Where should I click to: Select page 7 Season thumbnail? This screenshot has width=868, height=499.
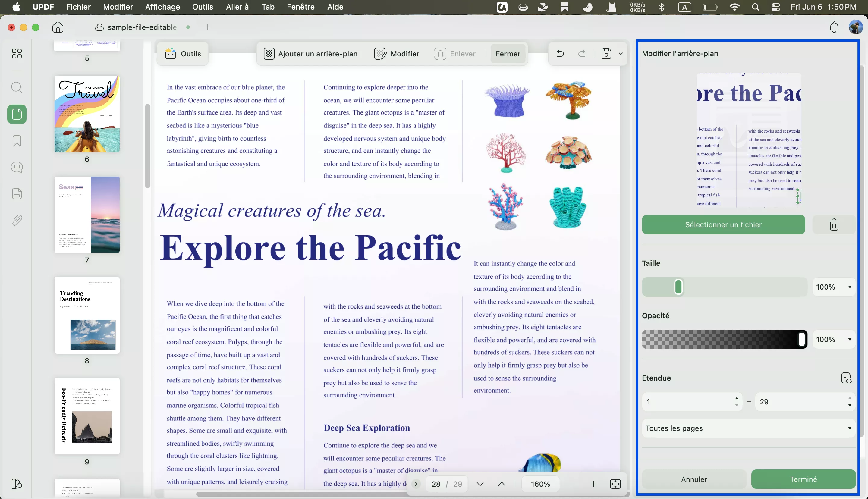(87, 215)
